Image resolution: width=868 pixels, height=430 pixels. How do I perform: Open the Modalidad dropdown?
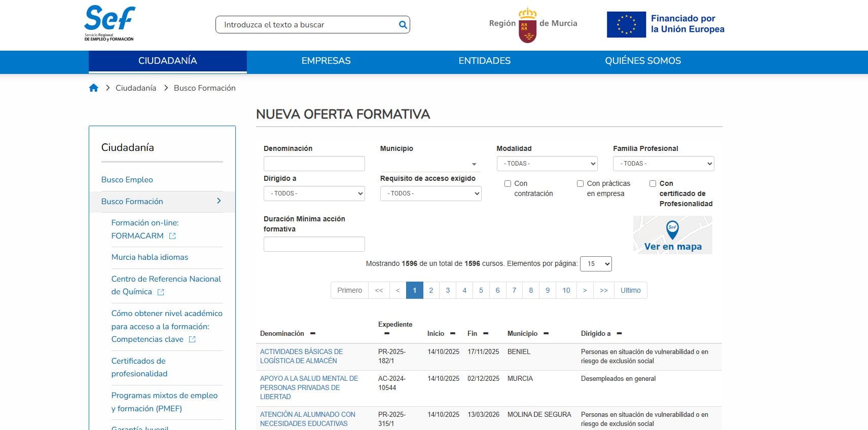[547, 164]
